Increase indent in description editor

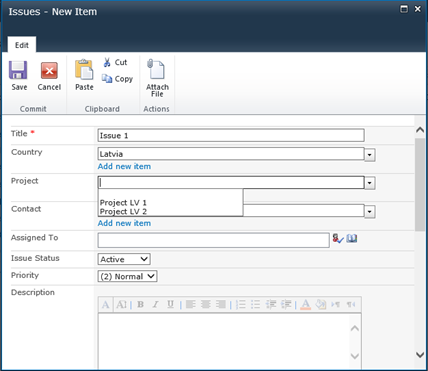click(x=286, y=304)
